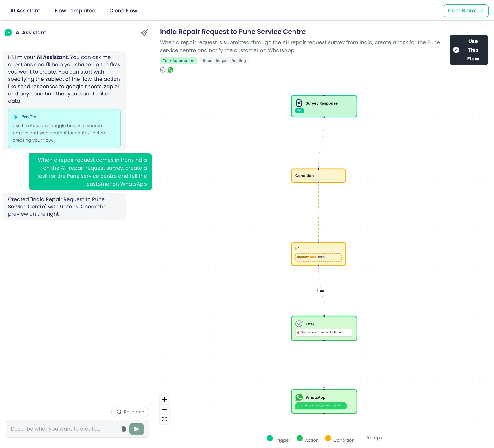The height and width of the screenshot is (448, 494).
Task: Click the flow title 'India Repair Request to Pune Service Centre'
Action: (x=233, y=32)
